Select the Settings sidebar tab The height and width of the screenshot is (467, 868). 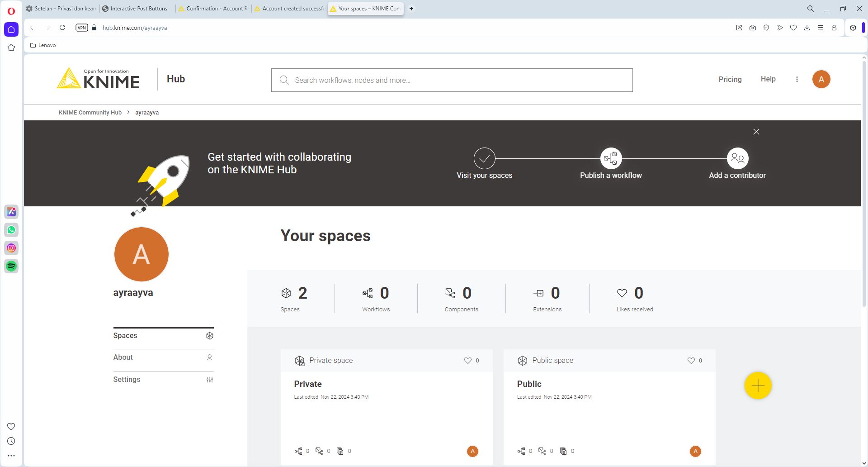163,380
